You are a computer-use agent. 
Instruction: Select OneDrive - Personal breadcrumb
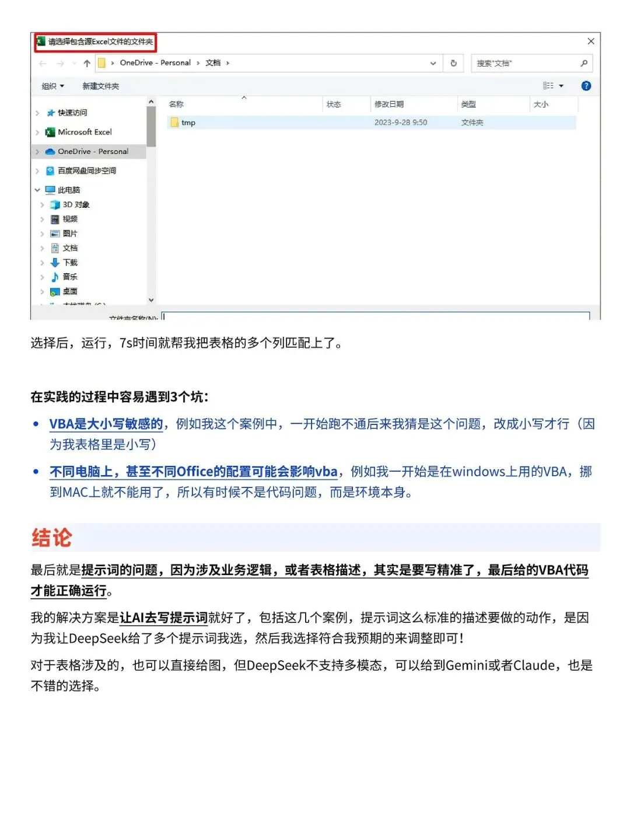tap(155, 62)
